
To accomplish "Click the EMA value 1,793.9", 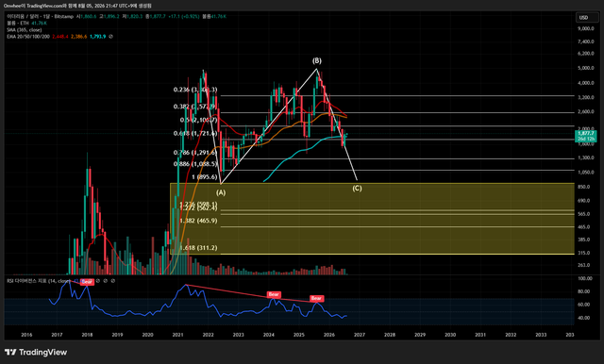I will [x=98, y=37].
